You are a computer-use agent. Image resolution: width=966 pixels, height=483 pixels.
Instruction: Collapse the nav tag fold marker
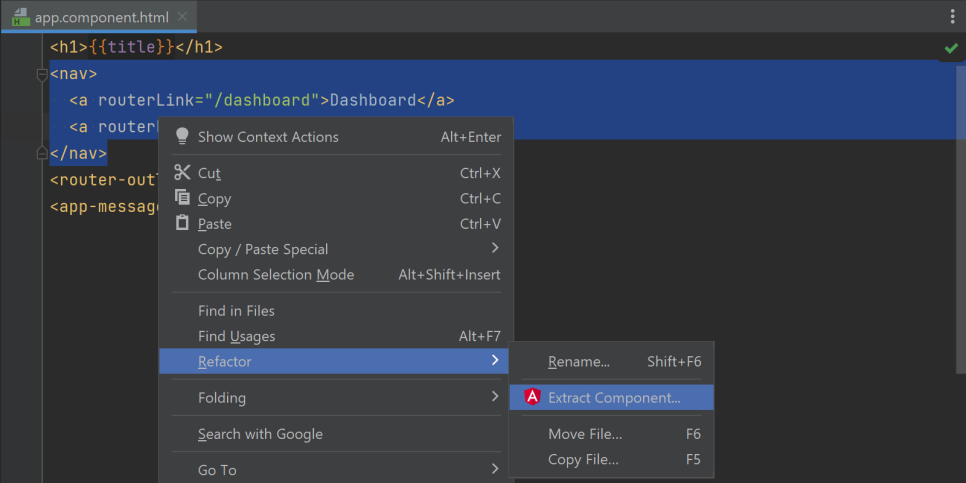tap(42, 74)
